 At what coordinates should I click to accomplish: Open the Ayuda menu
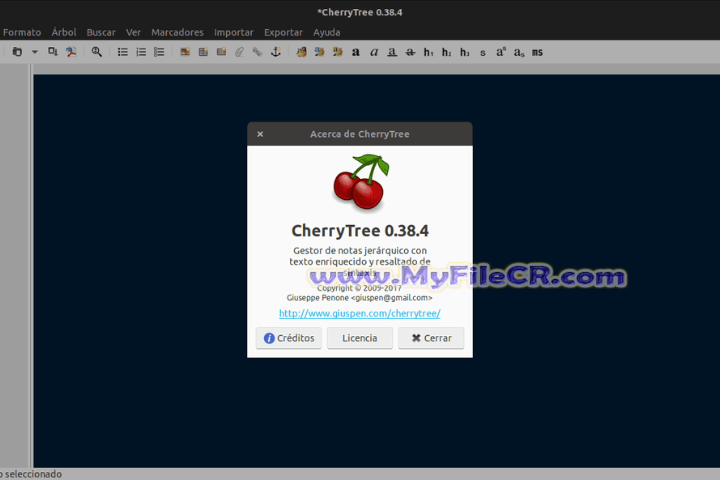(x=326, y=32)
